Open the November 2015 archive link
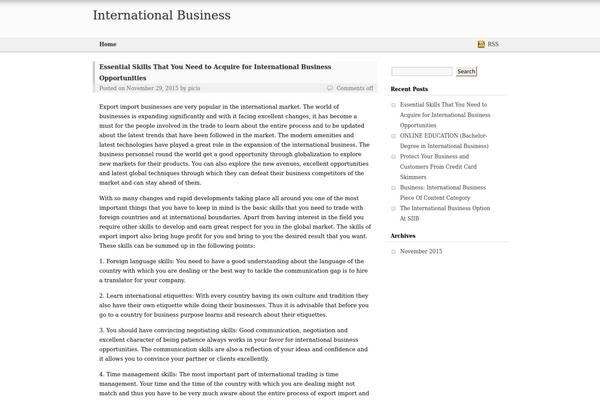 421,251
